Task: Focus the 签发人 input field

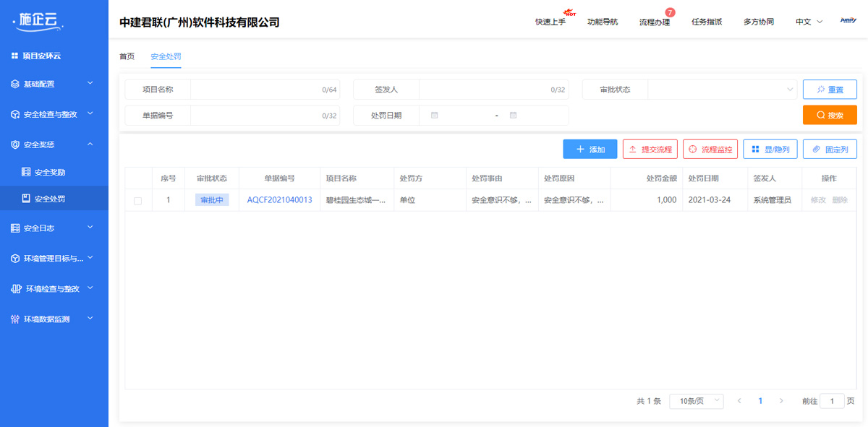Action: click(x=493, y=90)
